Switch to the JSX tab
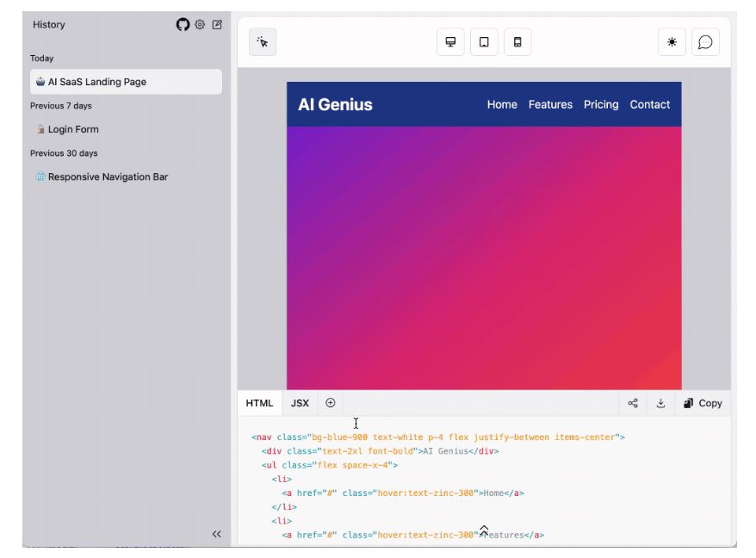756x558 pixels. [x=300, y=403]
